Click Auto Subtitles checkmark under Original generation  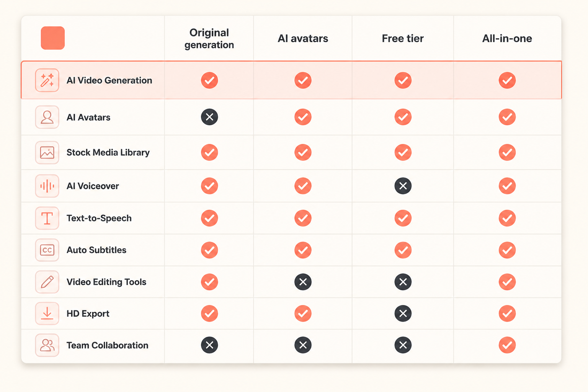(x=209, y=250)
